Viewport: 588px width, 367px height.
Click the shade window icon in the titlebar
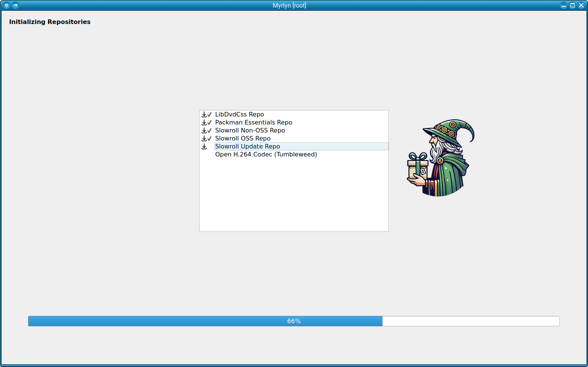pyautogui.click(x=6, y=5)
